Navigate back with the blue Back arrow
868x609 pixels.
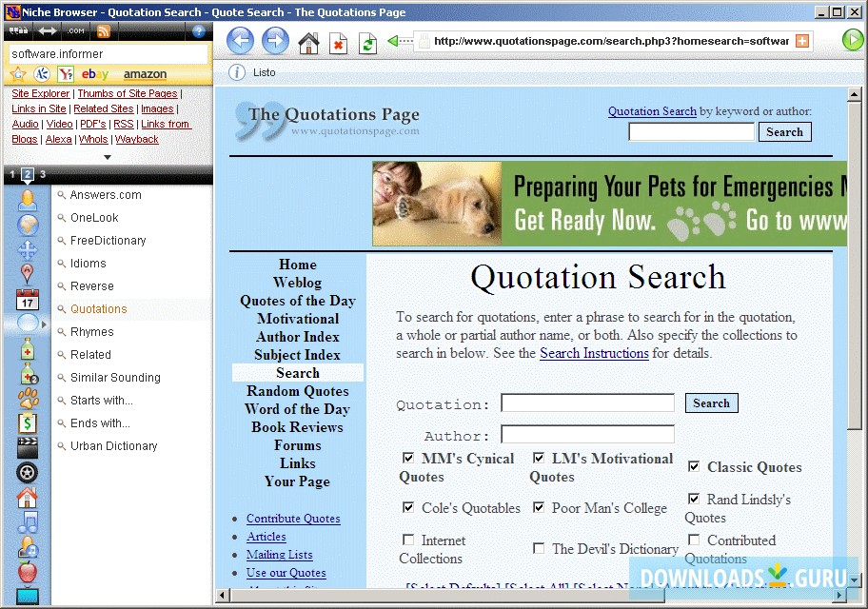[241, 40]
